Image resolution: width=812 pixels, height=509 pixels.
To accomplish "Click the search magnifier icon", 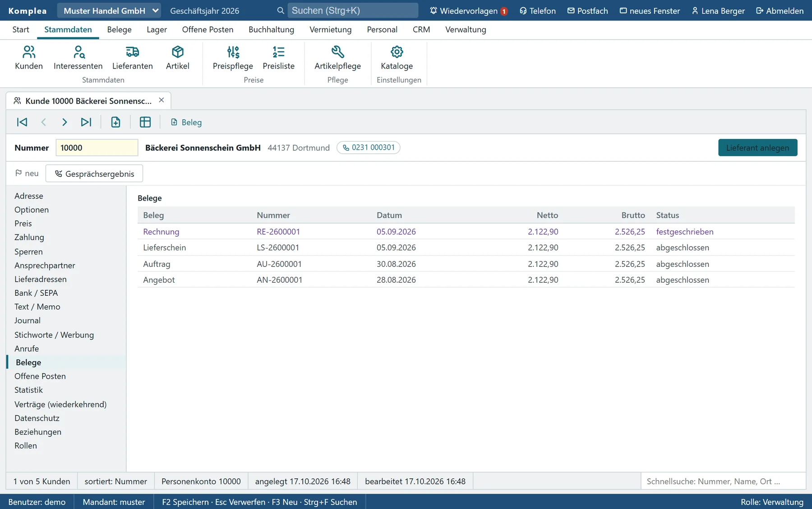I will click(x=280, y=10).
